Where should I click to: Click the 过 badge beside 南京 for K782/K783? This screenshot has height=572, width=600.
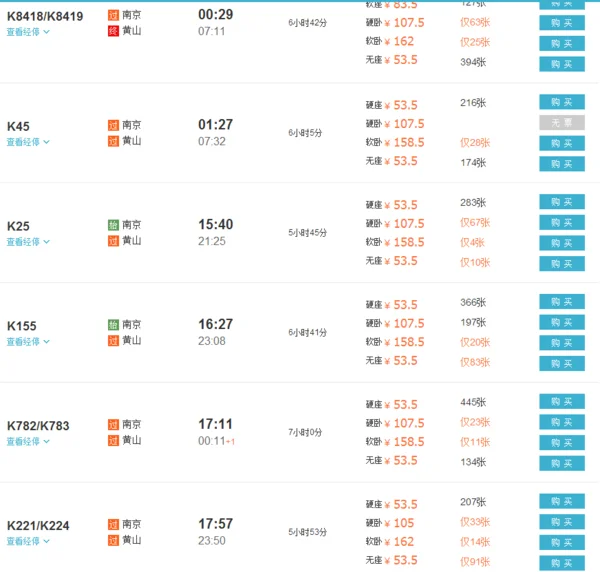pyautogui.click(x=113, y=424)
